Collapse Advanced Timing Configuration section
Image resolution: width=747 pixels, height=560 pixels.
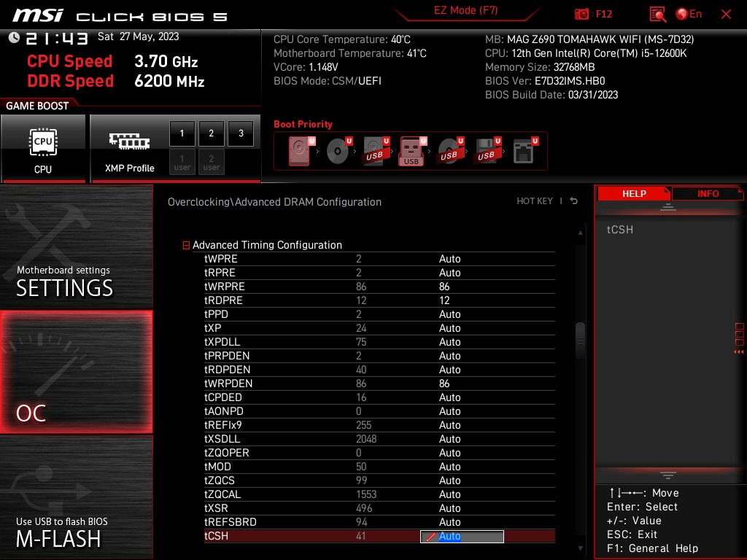tap(186, 245)
